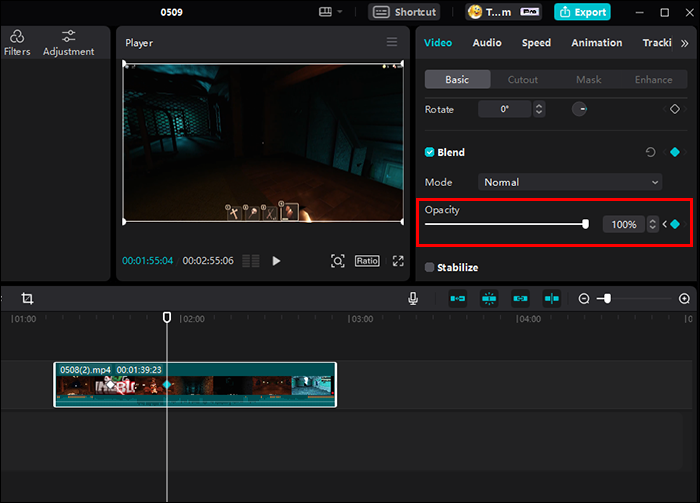Click the Opacity slider handle

(585, 224)
